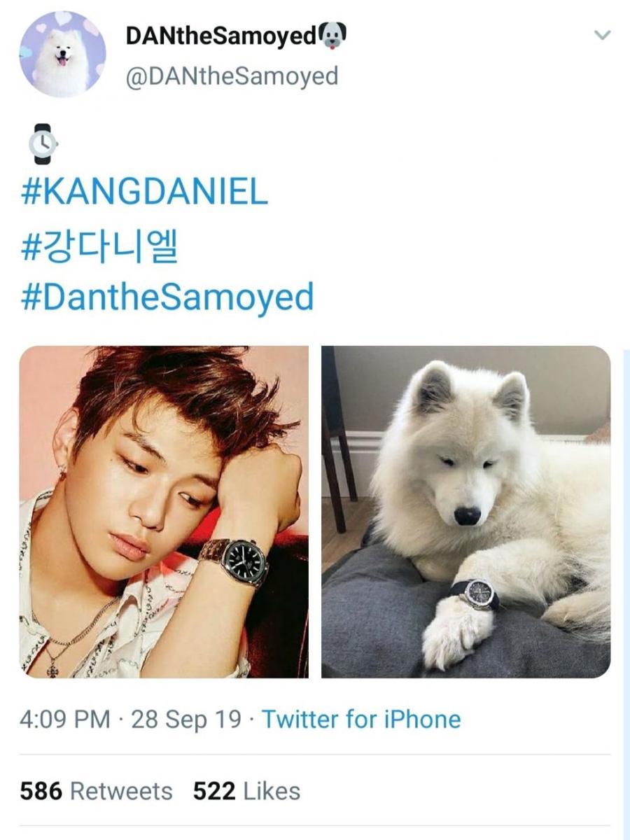Image resolution: width=630 pixels, height=840 pixels.
Task: Open the #DantheSamoyed hashtag
Action: click(167, 297)
